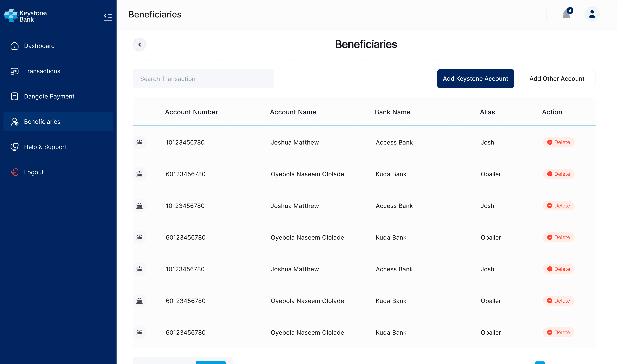
Task: Click Kuda Bank in the second row
Action: click(391, 174)
